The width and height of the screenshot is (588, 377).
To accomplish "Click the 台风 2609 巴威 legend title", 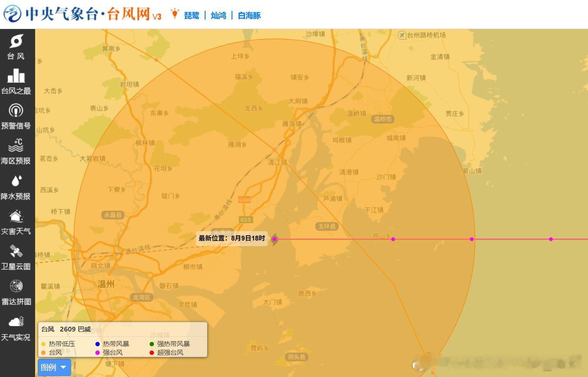I will tap(66, 329).
